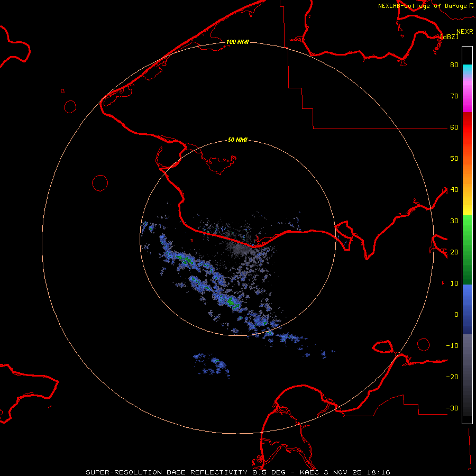Click the 60 value on the dBZ scale

(x=454, y=127)
